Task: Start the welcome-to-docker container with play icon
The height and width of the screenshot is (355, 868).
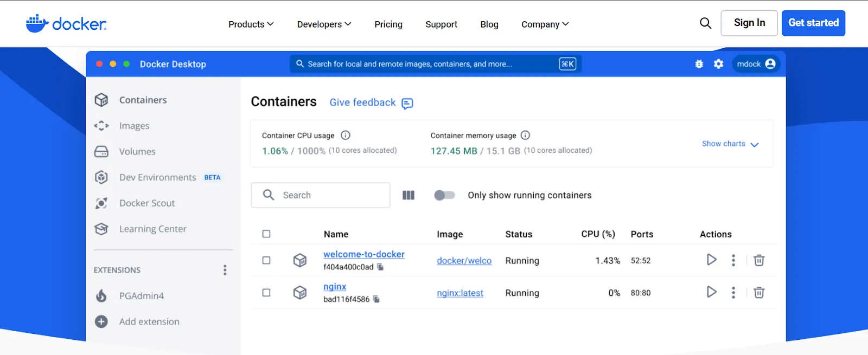Action: 712,260
